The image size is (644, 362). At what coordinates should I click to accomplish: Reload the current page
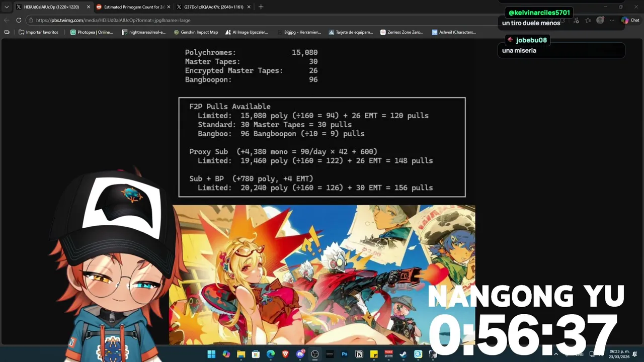[x=19, y=20]
